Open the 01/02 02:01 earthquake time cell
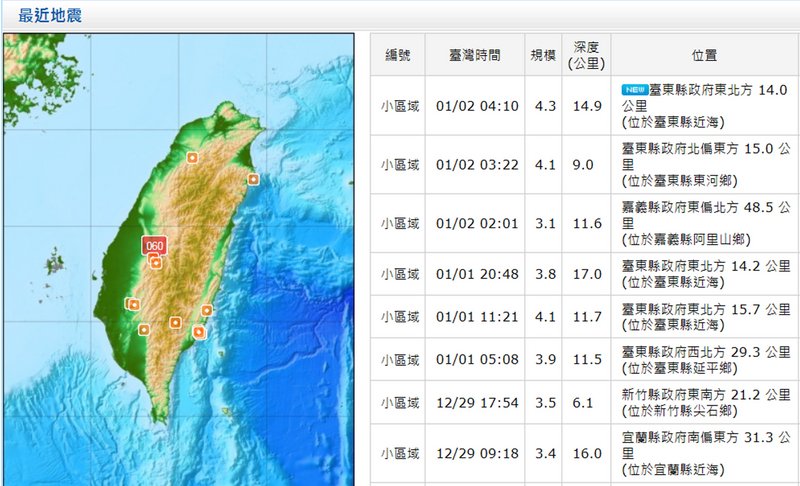800x486 pixels. tap(477, 223)
